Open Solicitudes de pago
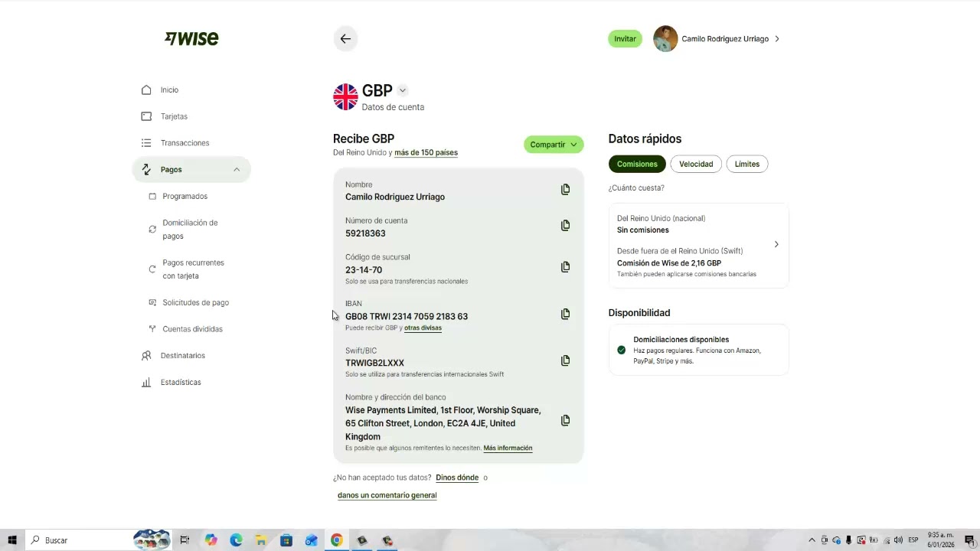Viewport: 980px width, 551px height. 195,303
